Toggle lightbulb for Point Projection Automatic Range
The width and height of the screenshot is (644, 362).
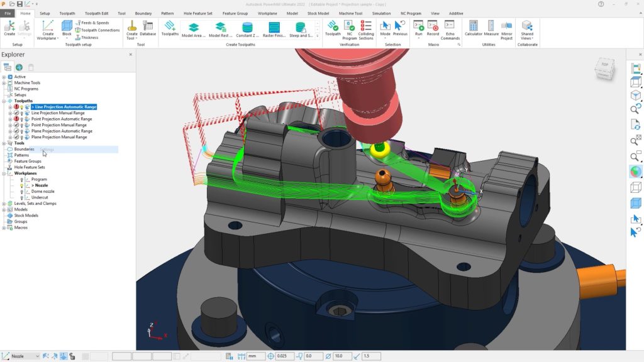click(22, 119)
